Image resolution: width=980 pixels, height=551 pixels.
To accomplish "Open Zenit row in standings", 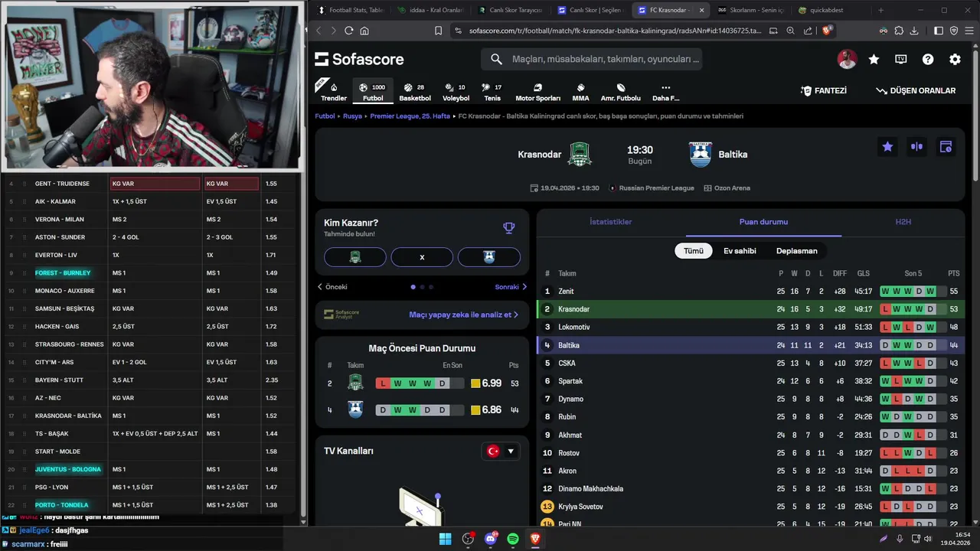I will tap(751, 291).
